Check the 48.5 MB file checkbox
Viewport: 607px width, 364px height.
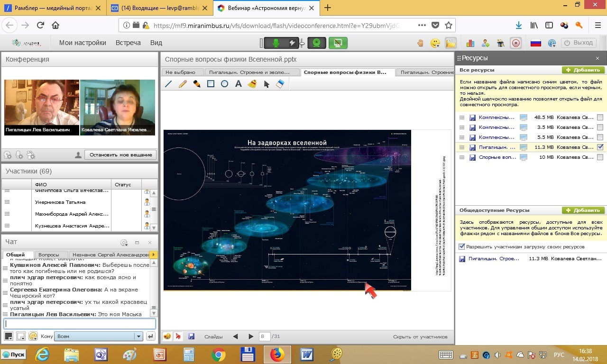coord(600,118)
